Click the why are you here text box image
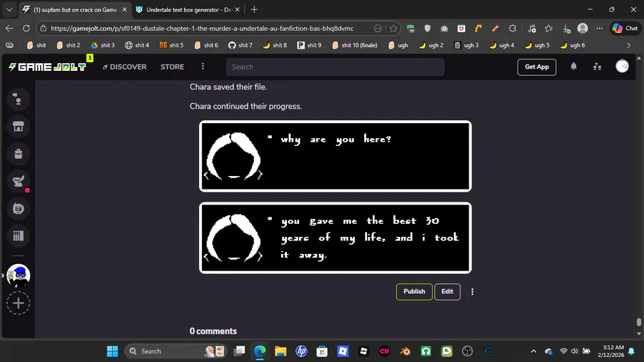The image size is (644, 362). coord(335,156)
